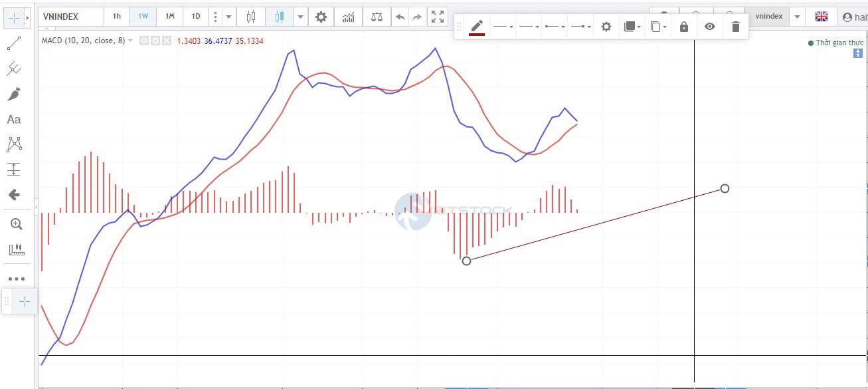Select the text annotation tool
Viewport: 868px width, 389px height.
(14, 119)
